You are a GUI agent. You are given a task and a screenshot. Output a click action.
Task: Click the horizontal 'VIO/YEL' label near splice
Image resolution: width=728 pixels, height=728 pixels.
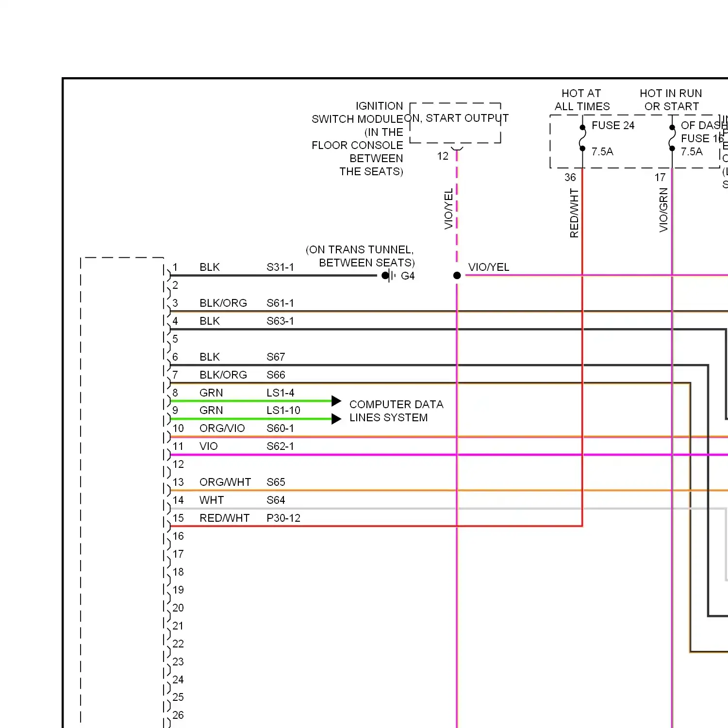pyautogui.click(x=489, y=267)
